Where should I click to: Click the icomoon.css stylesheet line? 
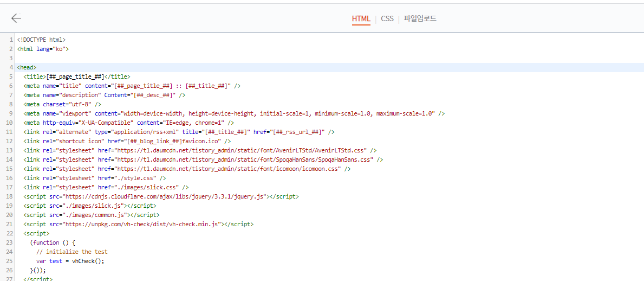click(x=187, y=169)
